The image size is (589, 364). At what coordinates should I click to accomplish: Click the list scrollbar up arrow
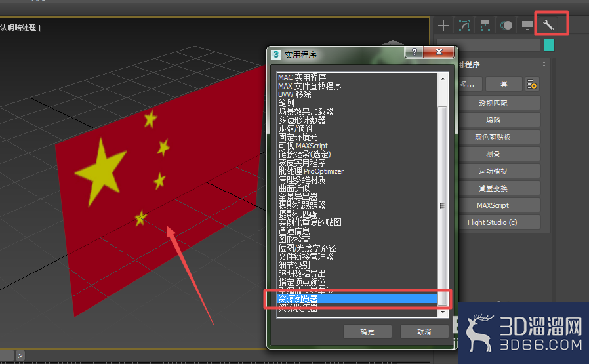[x=443, y=79]
